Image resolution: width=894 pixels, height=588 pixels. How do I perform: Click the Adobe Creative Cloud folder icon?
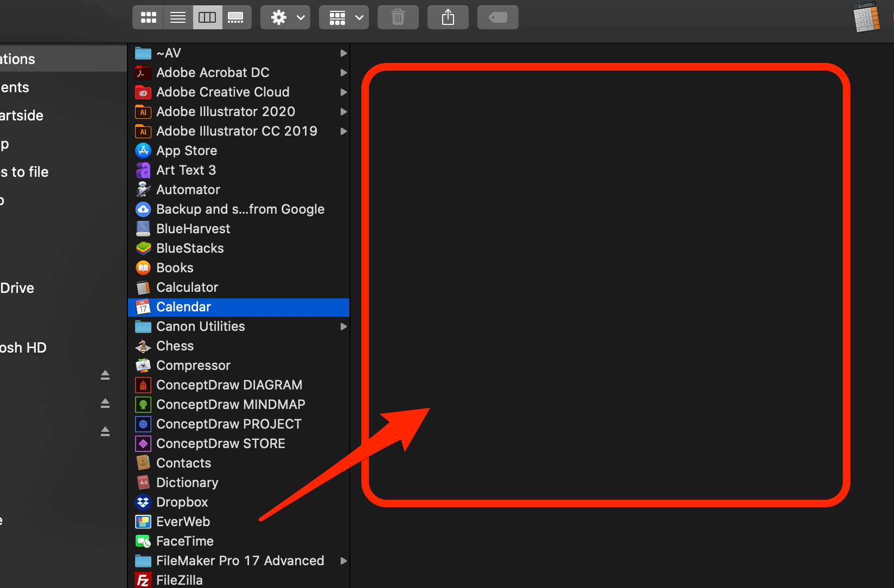pyautogui.click(x=143, y=92)
